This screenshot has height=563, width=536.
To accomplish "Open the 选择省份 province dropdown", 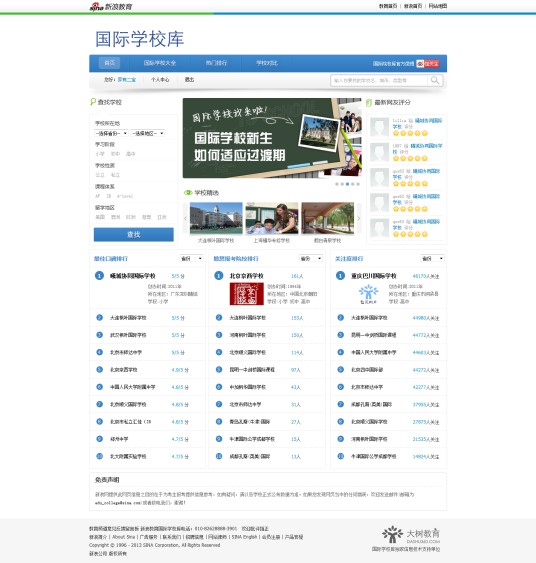I will [x=111, y=133].
